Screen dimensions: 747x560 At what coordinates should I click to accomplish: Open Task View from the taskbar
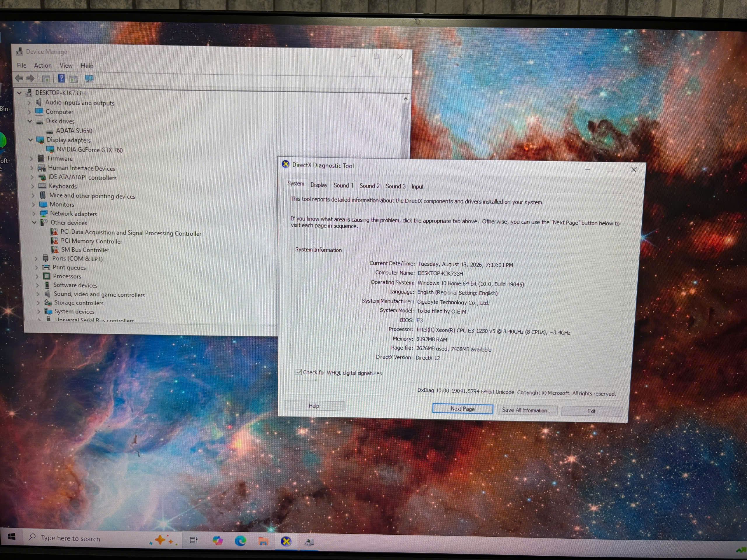click(193, 540)
